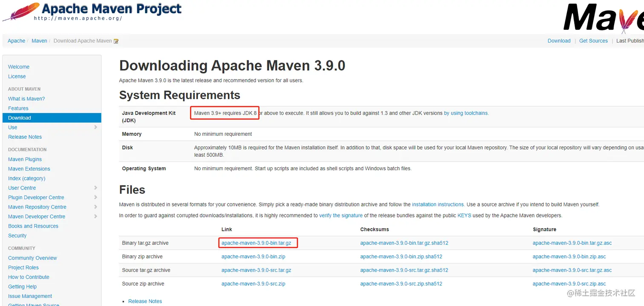The height and width of the screenshot is (306, 644).
Task: Open Index (category) sidebar link
Action: [27, 178]
